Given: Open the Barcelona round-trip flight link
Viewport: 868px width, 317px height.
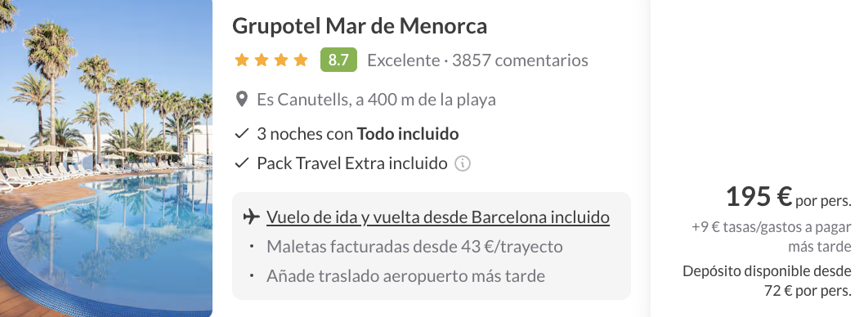Looking at the screenshot, I should [438, 217].
